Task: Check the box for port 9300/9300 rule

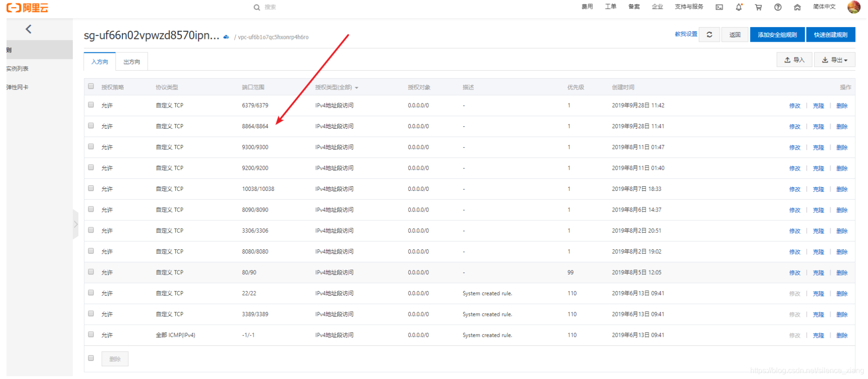Action: coord(91,146)
